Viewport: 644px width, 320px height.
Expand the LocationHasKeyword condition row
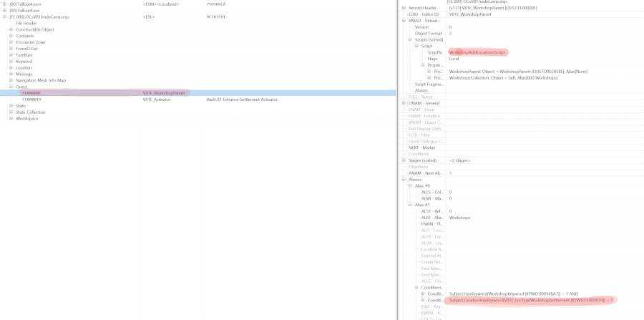pos(423,300)
